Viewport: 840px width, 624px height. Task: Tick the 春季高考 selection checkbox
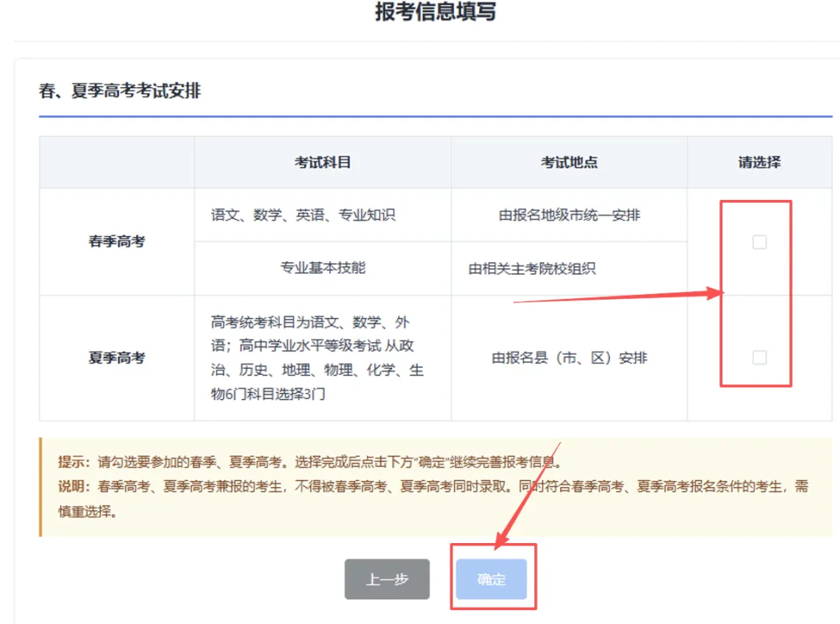tap(759, 242)
